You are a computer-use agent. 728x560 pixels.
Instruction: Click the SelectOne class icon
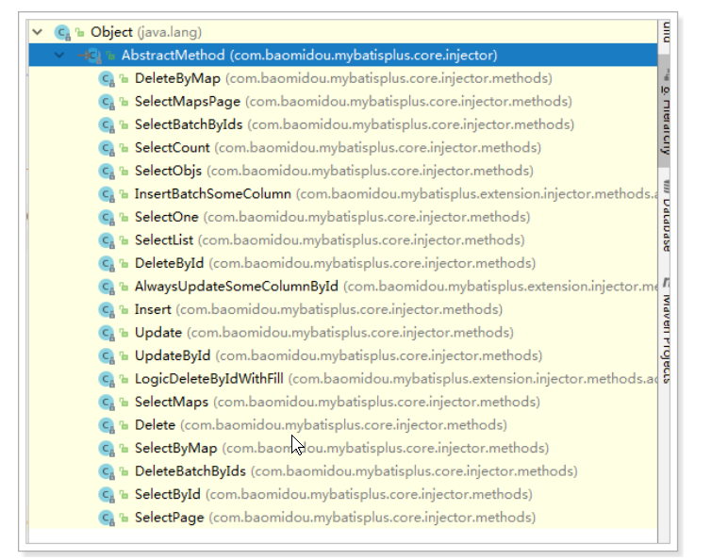pos(107,218)
